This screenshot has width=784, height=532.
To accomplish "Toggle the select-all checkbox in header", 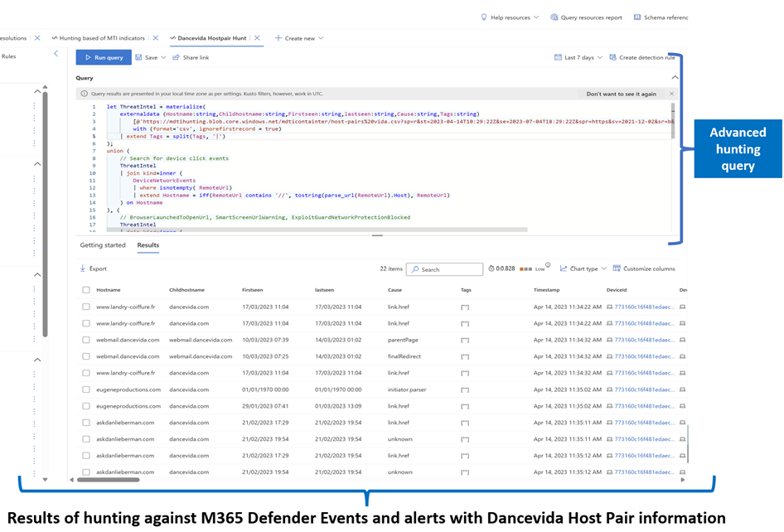I will [86, 290].
